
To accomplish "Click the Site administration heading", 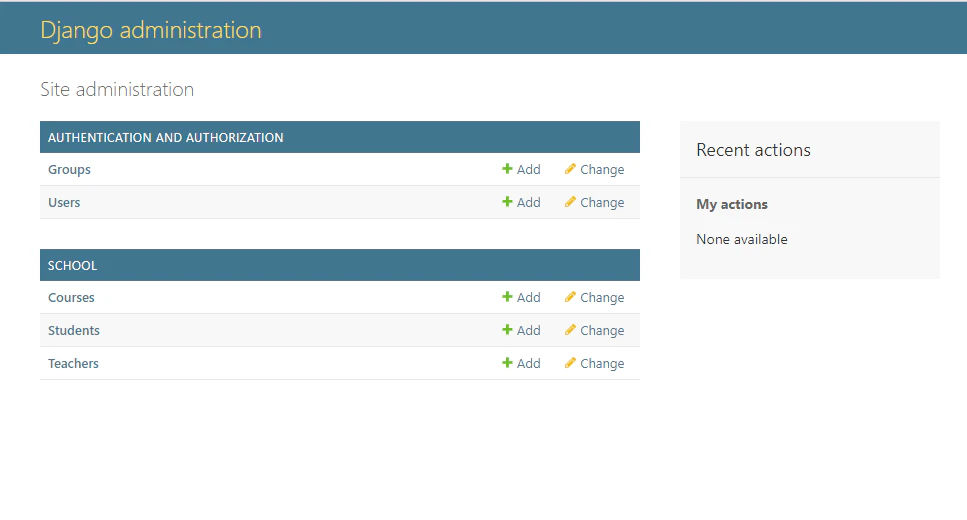I will [117, 89].
